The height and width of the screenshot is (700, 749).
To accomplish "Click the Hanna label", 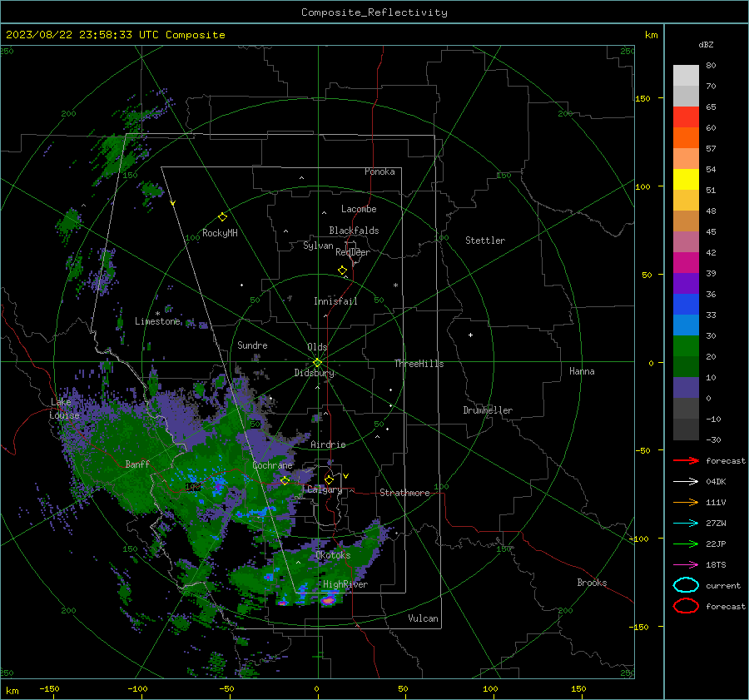I will coord(582,371).
